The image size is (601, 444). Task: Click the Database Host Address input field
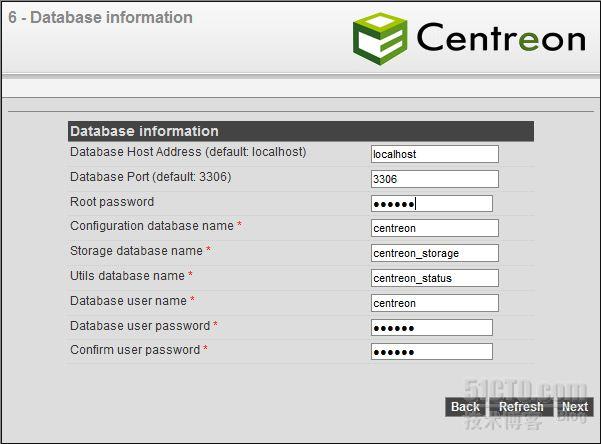click(434, 154)
